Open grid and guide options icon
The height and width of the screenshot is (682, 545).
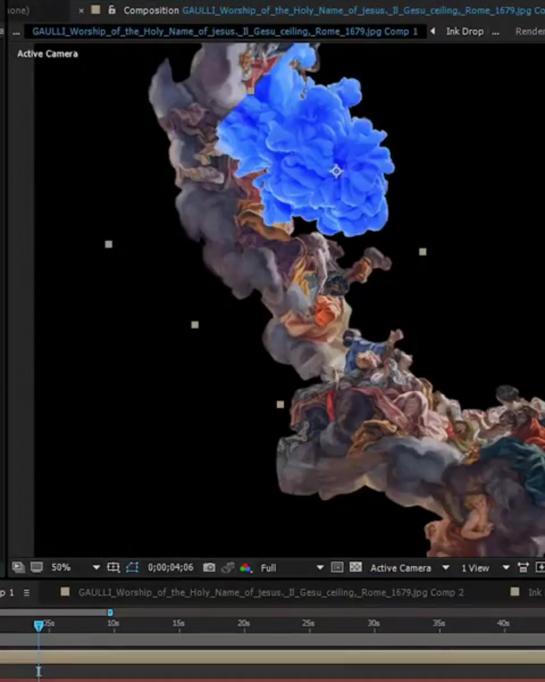pos(114,567)
